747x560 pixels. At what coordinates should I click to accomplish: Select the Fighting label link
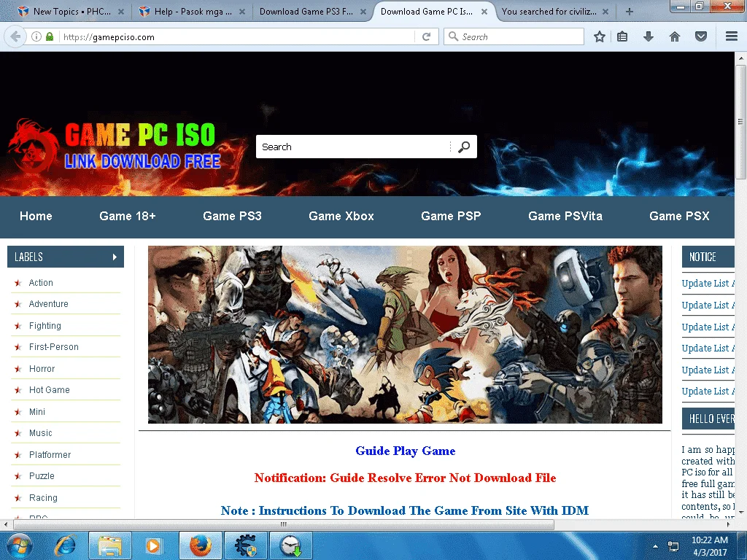pos(44,326)
